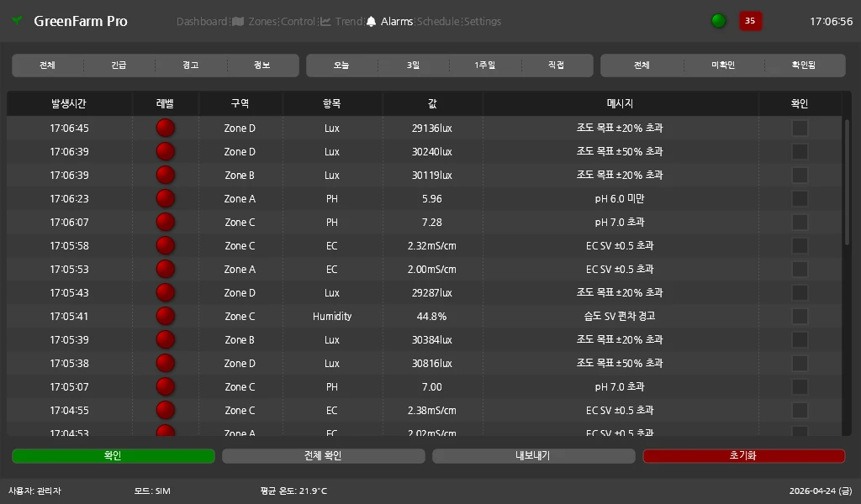The image size is (861, 504).
Task: Click the scrollbar on the right of the alarm table
Action: [x=848, y=168]
